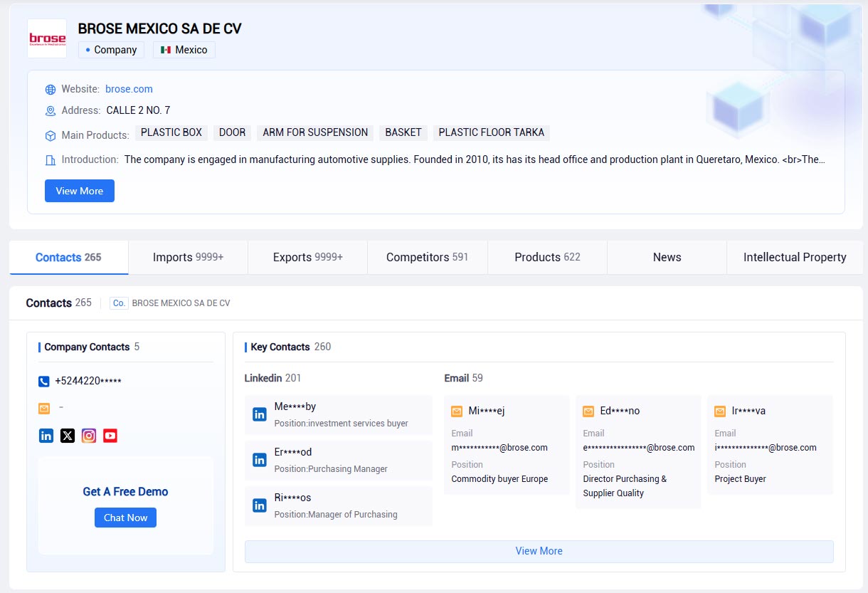Switch to the News tab

[x=667, y=257]
